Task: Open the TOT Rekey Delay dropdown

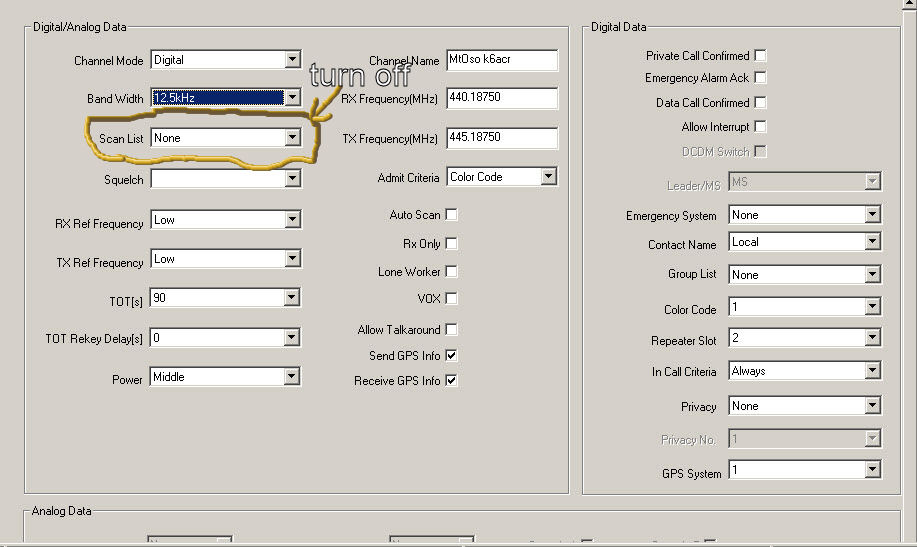Action: click(x=226, y=338)
